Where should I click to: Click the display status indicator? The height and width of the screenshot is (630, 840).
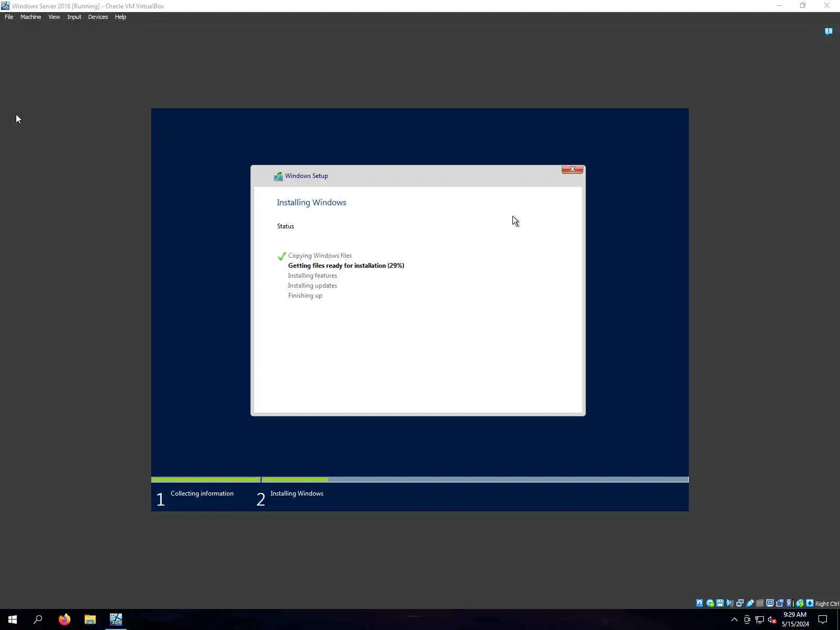coord(770,603)
